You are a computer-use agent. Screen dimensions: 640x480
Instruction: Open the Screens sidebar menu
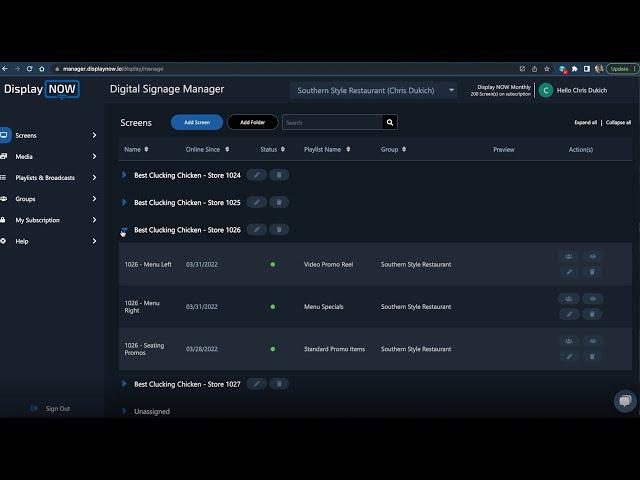coord(49,135)
